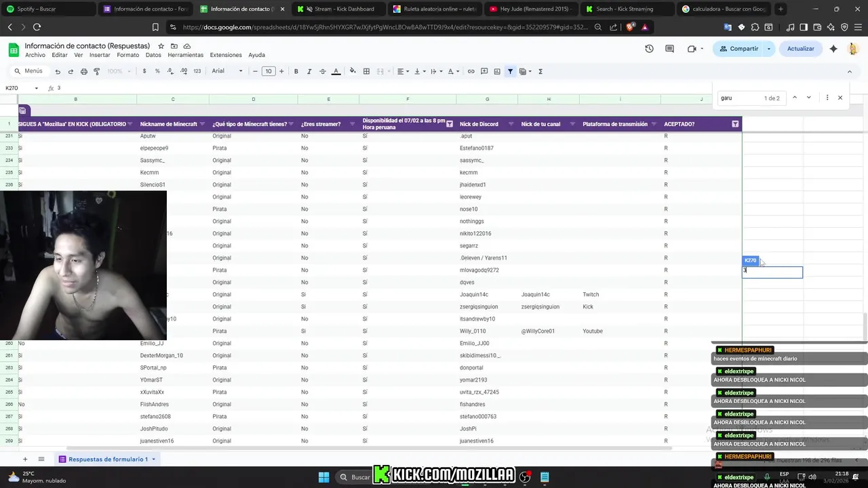Move document using folder icon
This screenshot has width=868, height=488.
coord(174,46)
